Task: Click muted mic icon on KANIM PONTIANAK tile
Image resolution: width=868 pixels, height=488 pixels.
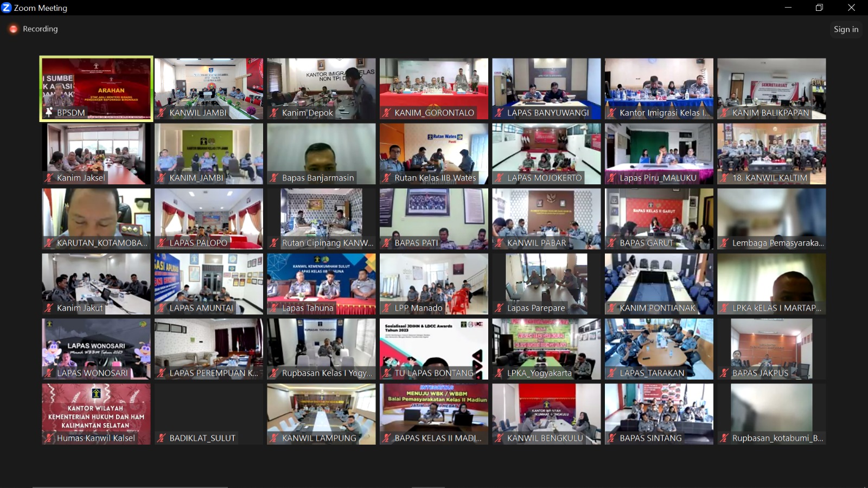Action: click(x=612, y=308)
